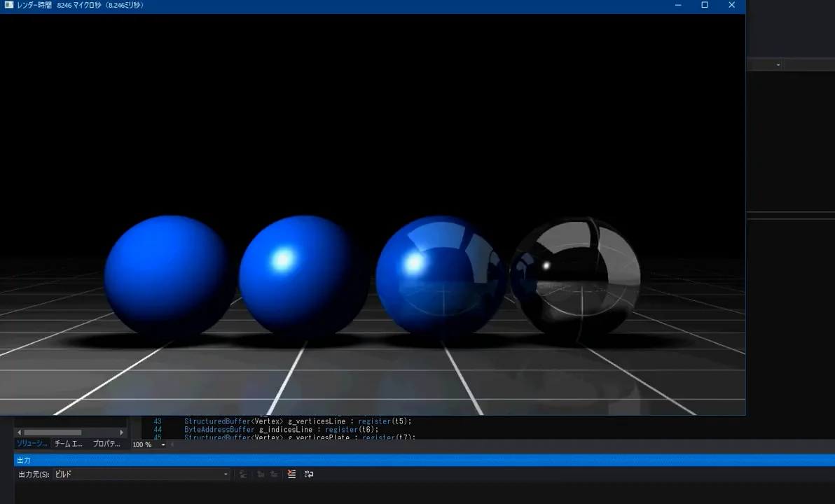Screen dimensions: 835x504
Task: Click the horizontal scrollbar thumb
Action: [53, 433]
